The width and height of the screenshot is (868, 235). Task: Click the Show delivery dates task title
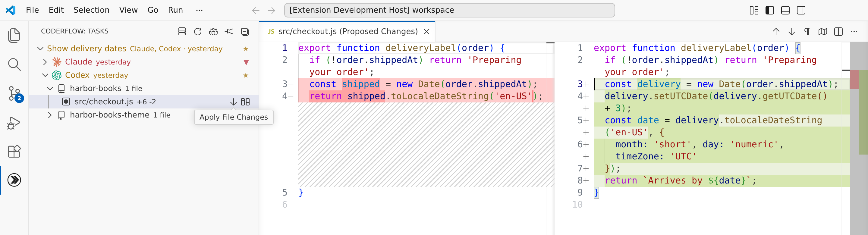pos(86,49)
